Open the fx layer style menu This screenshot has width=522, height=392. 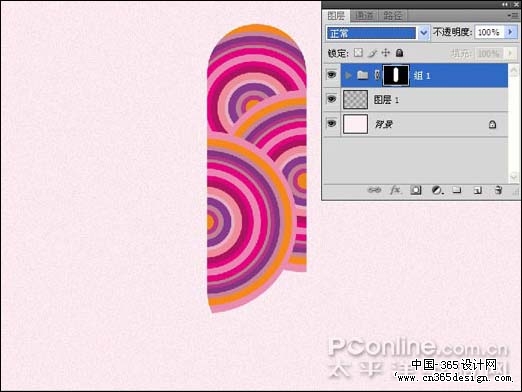(395, 190)
